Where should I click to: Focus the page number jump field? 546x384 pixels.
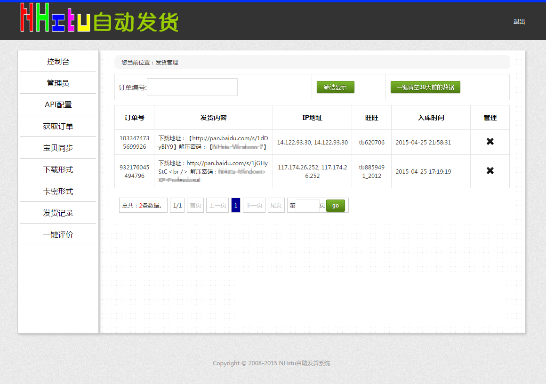307,205
